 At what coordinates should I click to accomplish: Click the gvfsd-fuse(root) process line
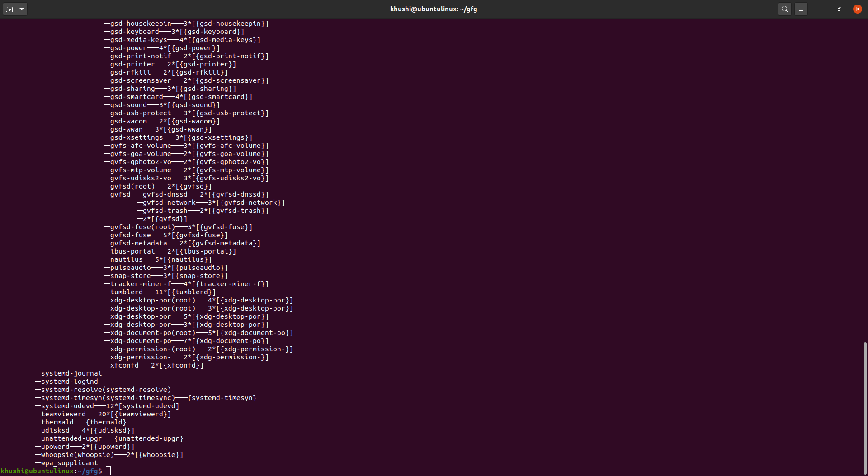tap(181, 227)
